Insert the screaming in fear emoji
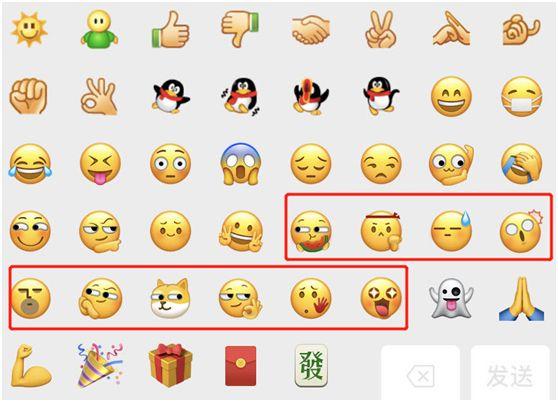The width and height of the screenshot is (558, 402). 241,164
